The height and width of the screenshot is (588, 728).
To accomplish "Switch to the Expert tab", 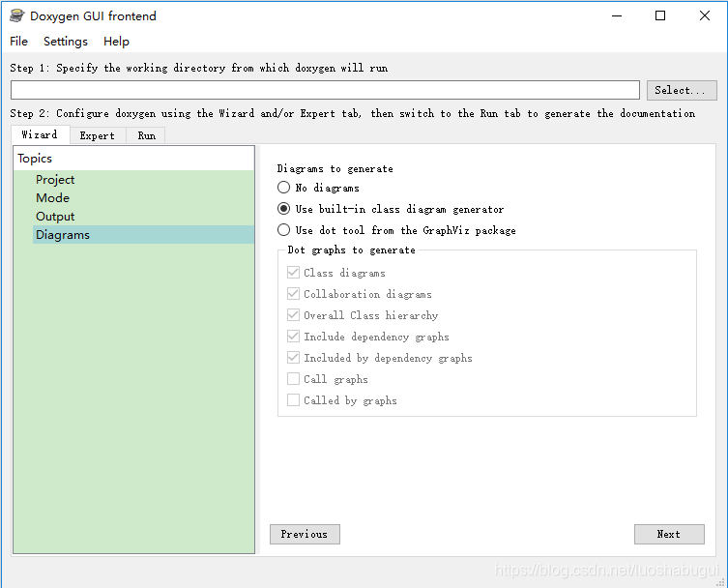I will click(98, 135).
